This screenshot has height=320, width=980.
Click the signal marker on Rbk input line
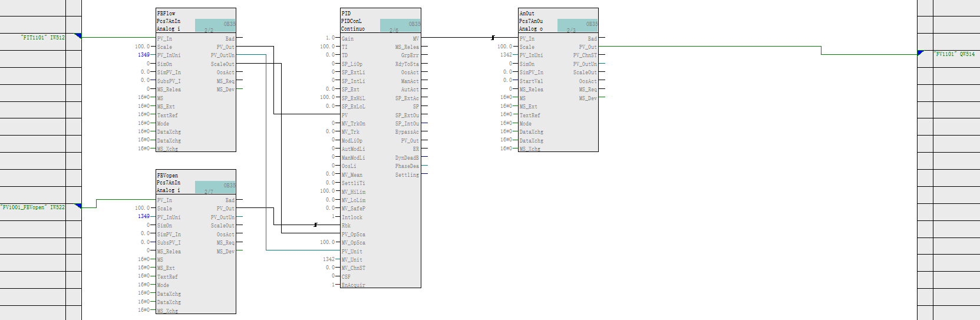click(x=316, y=225)
